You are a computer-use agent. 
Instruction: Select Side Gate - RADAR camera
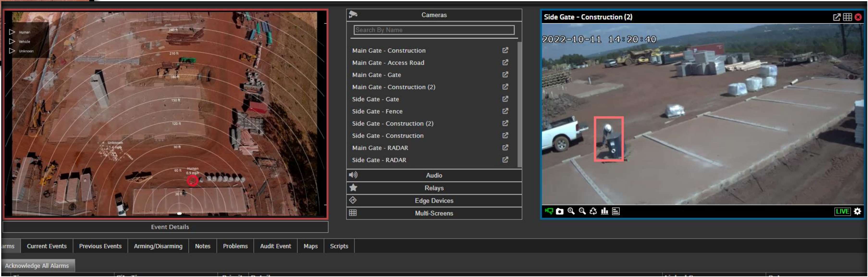(x=379, y=160)
